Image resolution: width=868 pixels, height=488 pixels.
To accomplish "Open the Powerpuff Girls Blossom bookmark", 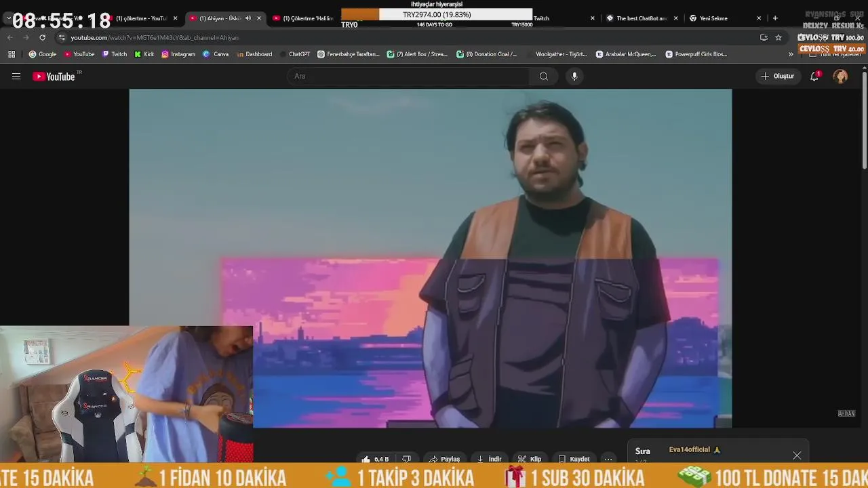I will [696, 54].
